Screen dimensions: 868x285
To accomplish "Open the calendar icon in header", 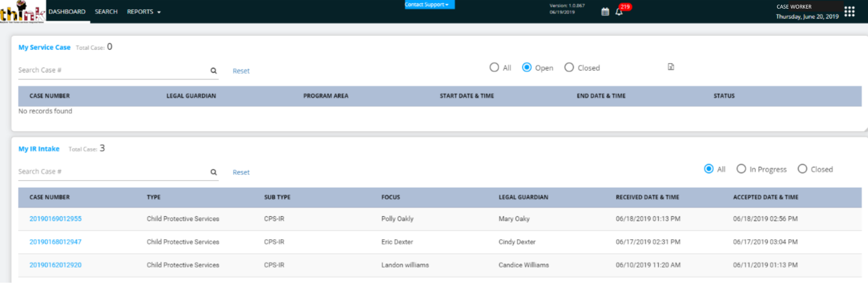I will coord(605,12).
